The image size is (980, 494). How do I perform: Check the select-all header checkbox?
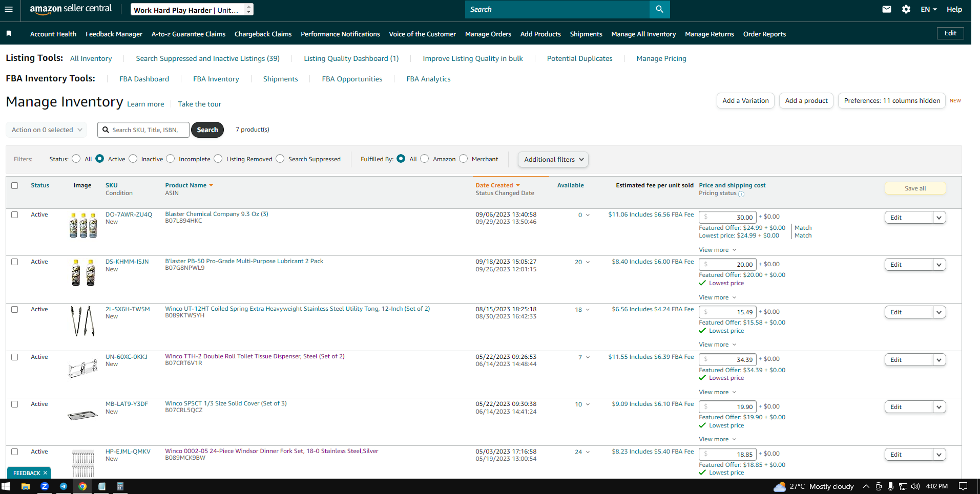tap(15, 186)
